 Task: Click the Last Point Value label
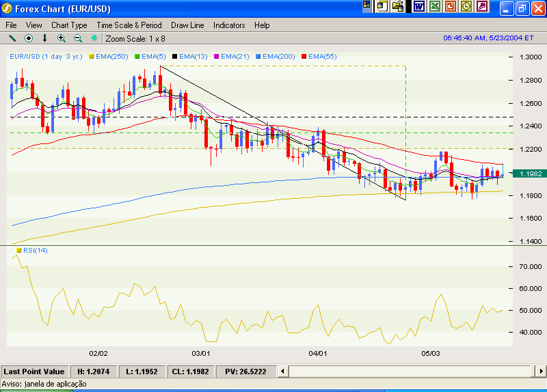pyautogui.click(x=34, y=372)
